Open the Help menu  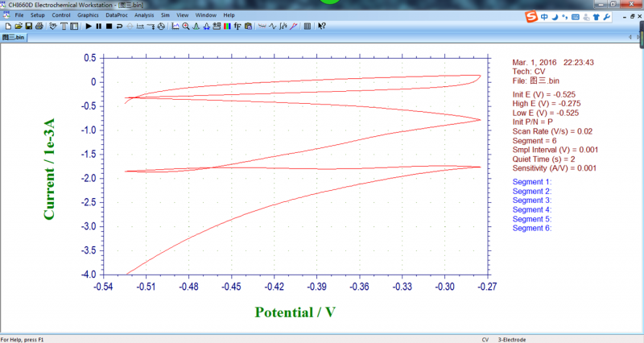[229, 15]
